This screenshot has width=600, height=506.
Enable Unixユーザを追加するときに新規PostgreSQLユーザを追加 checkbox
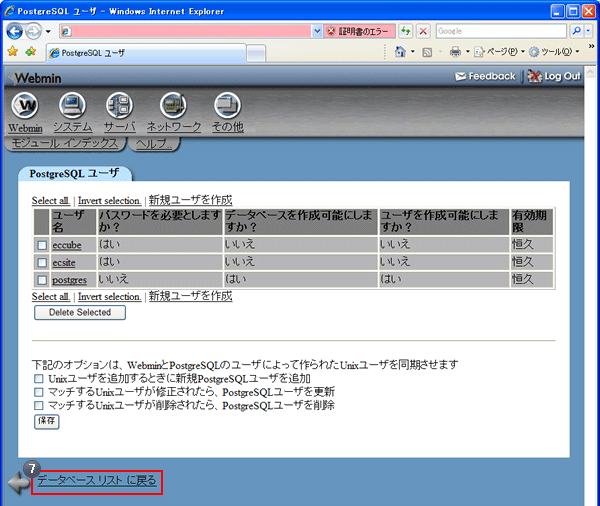tap(38, 379)
